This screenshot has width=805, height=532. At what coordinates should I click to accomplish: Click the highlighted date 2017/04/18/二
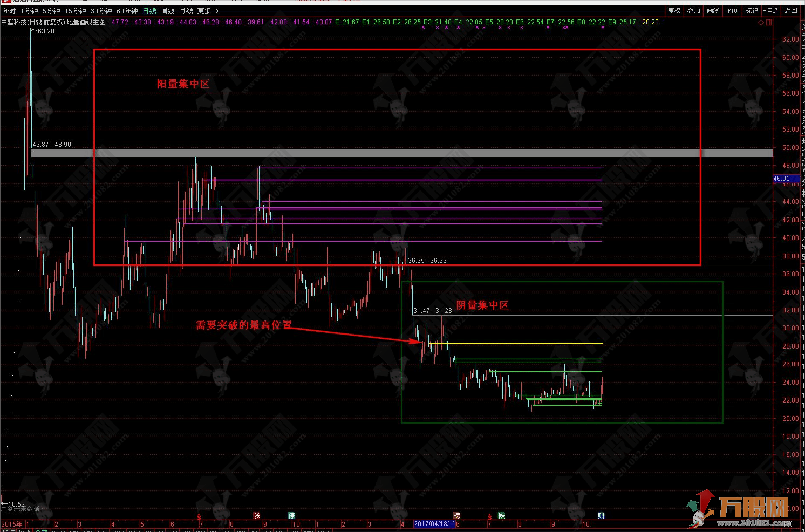[435, 524]
